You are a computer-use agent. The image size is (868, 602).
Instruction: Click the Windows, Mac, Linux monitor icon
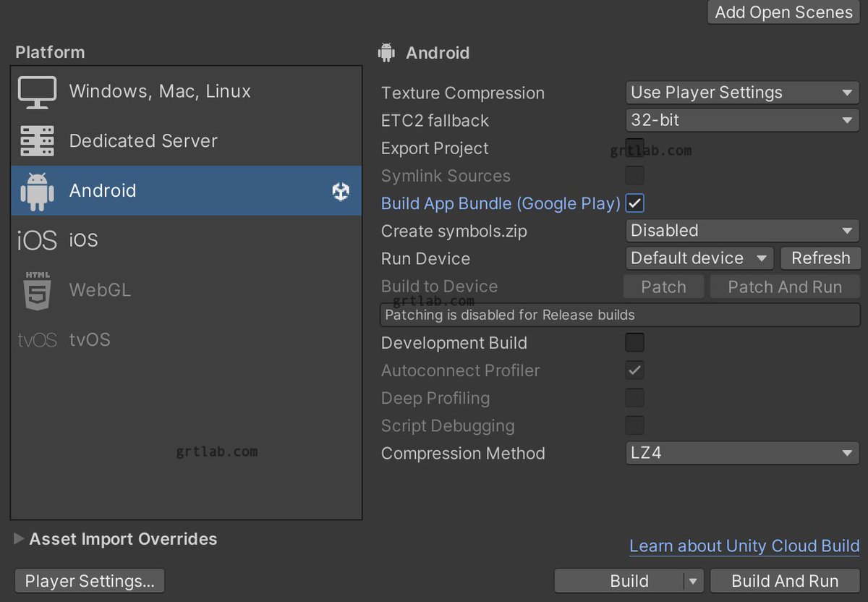click(x=37, y=92)
